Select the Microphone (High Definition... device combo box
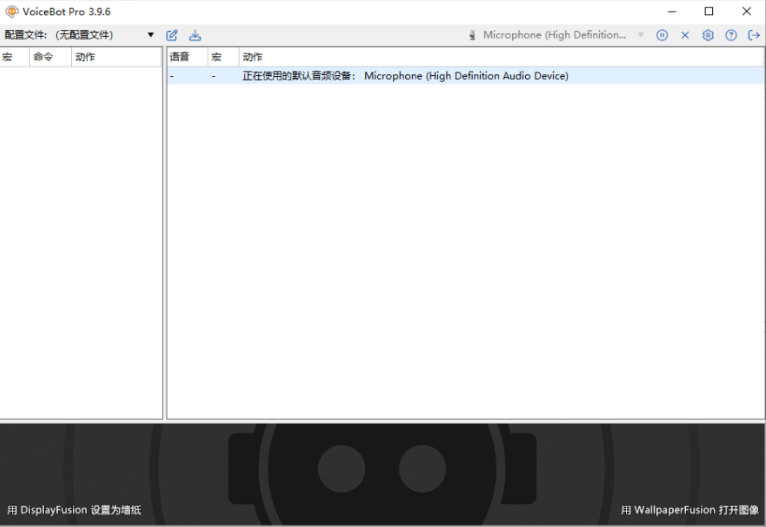Viewport: 766px width, 527px height. [x=556, y=35]
